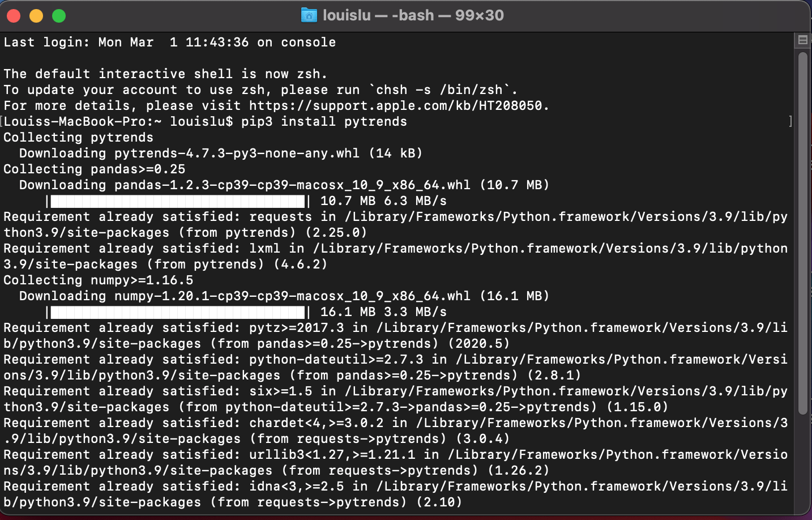Viewport: 812px width, 520px height.
Task: Close the Terminal window with red button
Action: click(x=14, y=16)
